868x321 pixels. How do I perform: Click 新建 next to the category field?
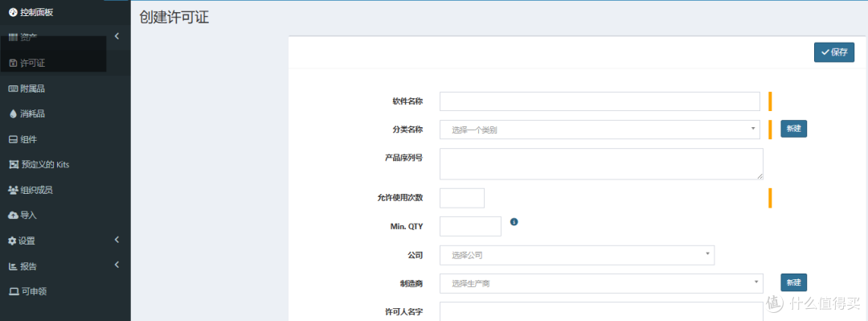point(794,129)
